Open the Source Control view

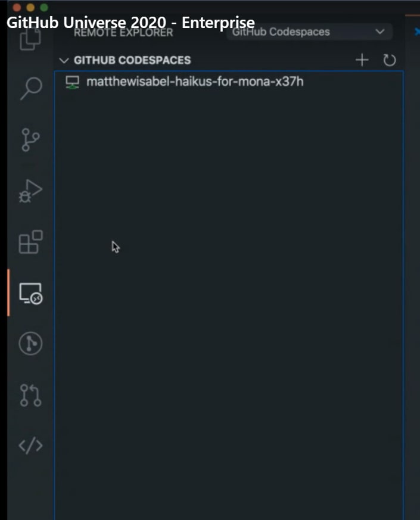tap(30, 139)
